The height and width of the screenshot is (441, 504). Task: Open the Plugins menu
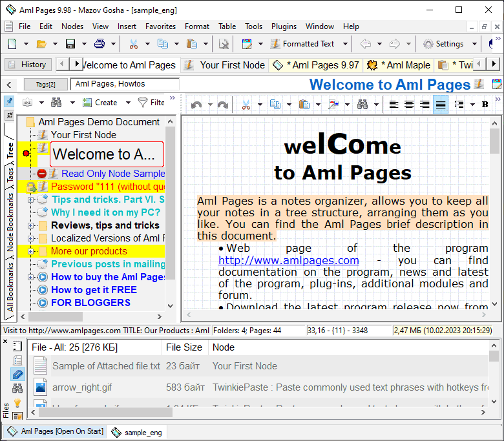point(284,26)
